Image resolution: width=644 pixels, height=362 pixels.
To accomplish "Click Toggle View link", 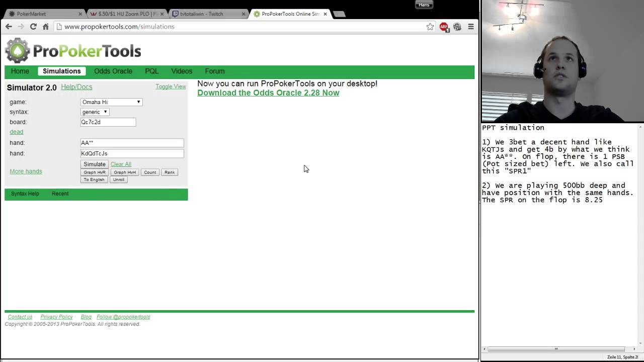I will (171, 86).
